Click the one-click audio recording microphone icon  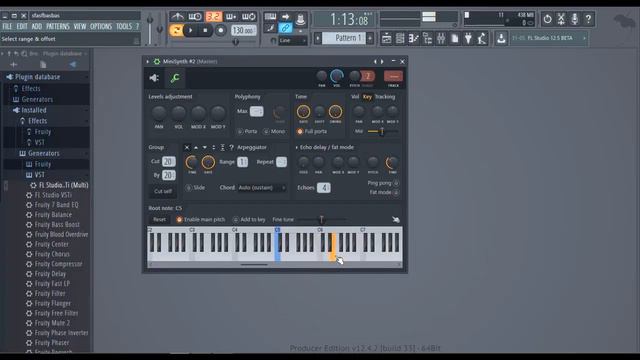(x=575, y=19)
